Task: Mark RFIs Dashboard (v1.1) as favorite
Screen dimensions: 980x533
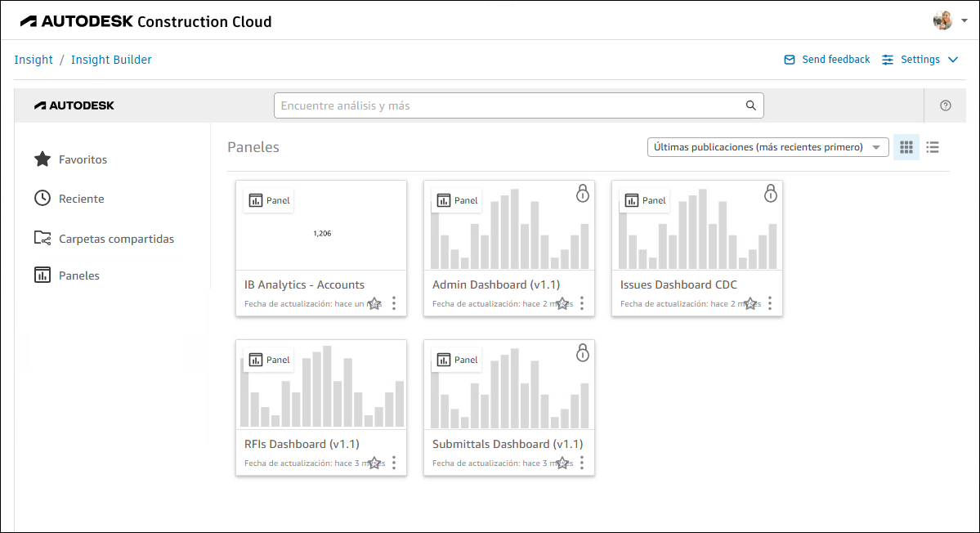Action: (374, 463)
